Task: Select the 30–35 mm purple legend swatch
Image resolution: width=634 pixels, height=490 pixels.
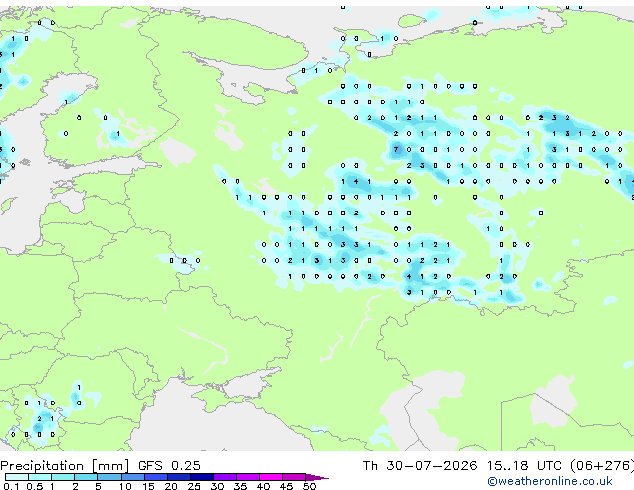Action: point(225,477)
